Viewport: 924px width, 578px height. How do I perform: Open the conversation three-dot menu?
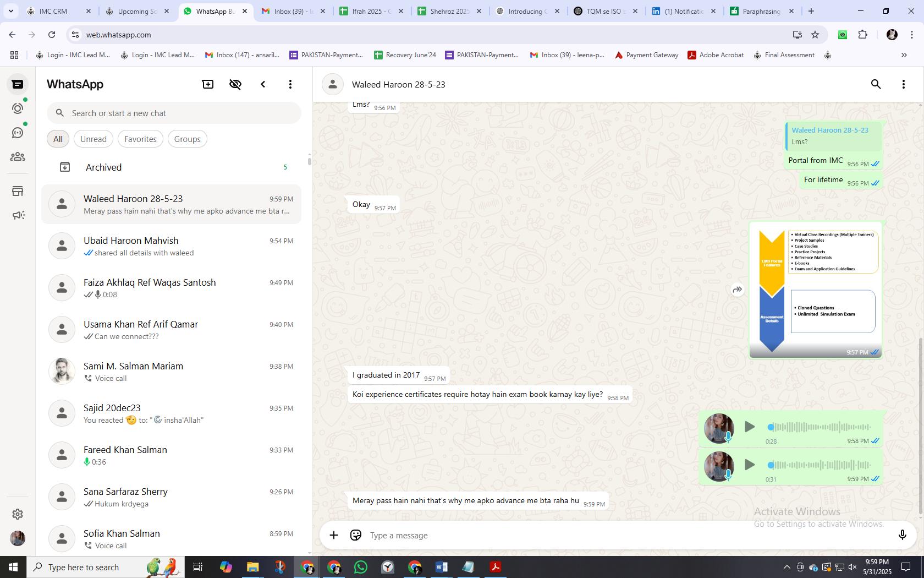pyautogui.click(x=904, y=84)
